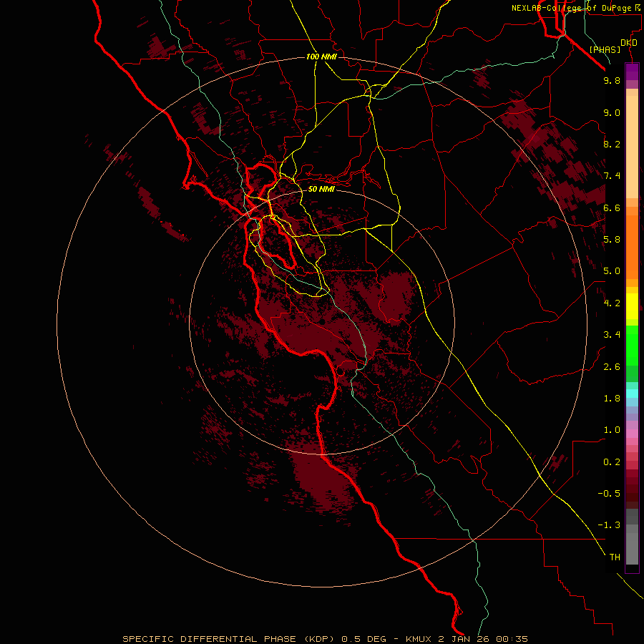This screenshot has width=644, height=644.
Task: Select the cyan swatch on the color bar
Action: [632, 394]
